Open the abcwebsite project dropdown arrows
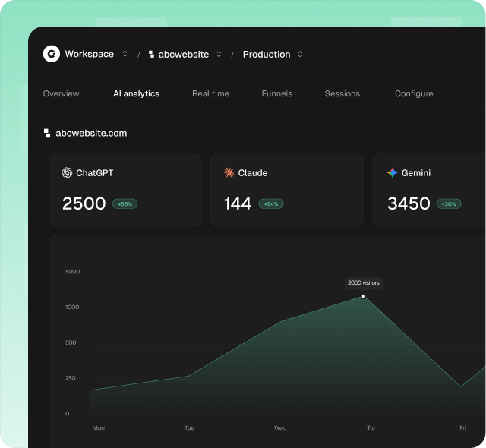The width and height of the screenshot is (486, 448). [219, 54]
